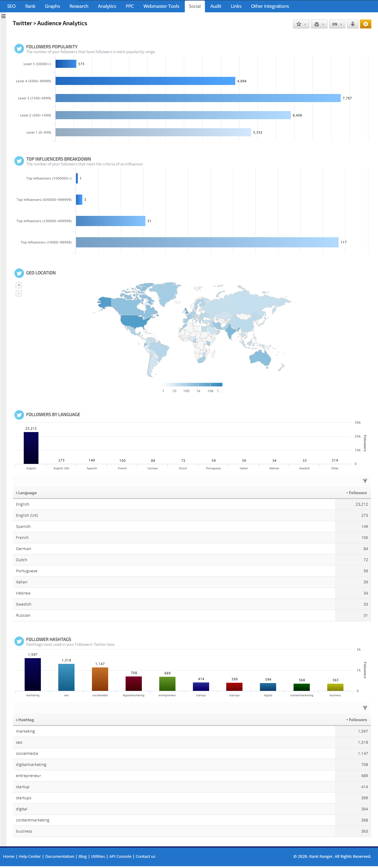The height and width of the screenshot is (868, 378).
Task: Click the Level 5 (50000+) popularity bar
Action: click(66, 64)
